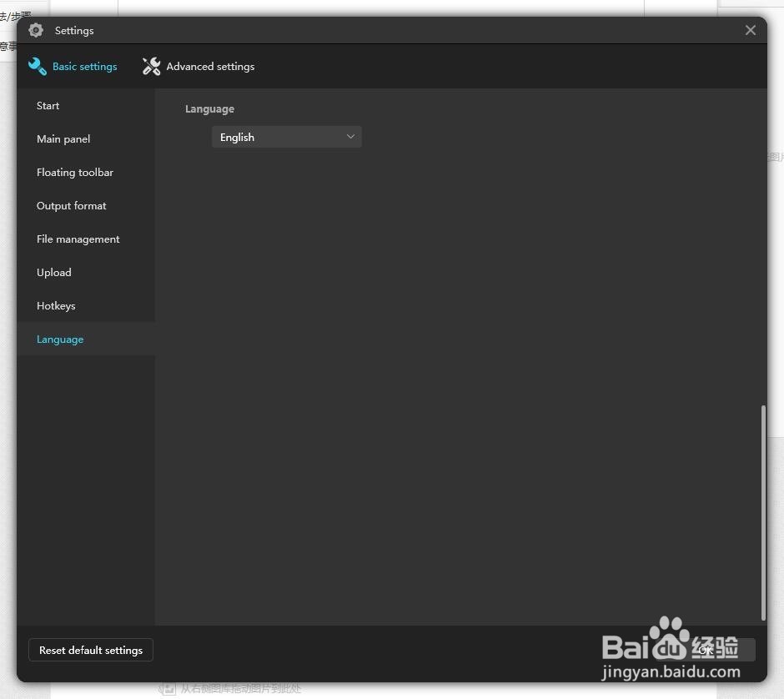Switch to Basic settings tab
This screenshot has width=784, height=699.
coord(73,67)
